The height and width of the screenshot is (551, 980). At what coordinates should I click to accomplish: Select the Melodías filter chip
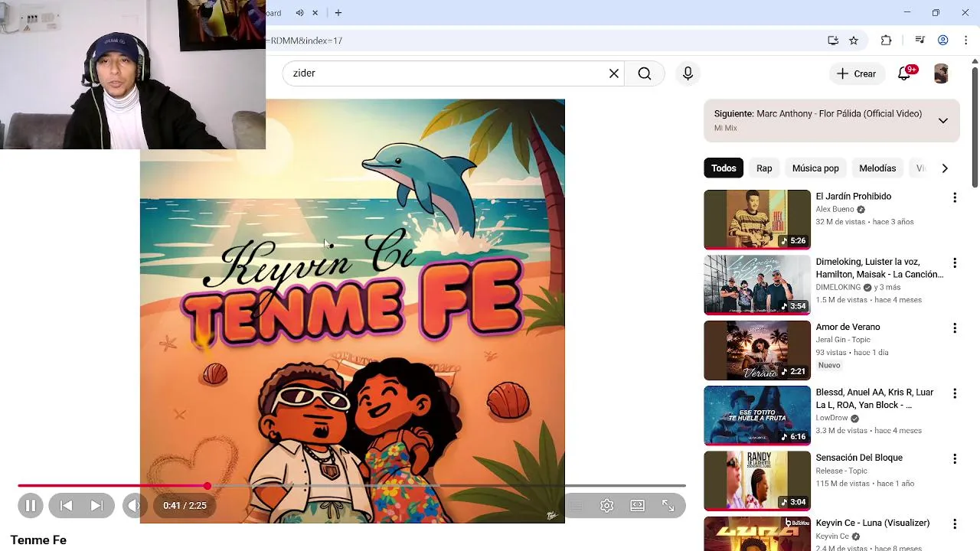877,168
